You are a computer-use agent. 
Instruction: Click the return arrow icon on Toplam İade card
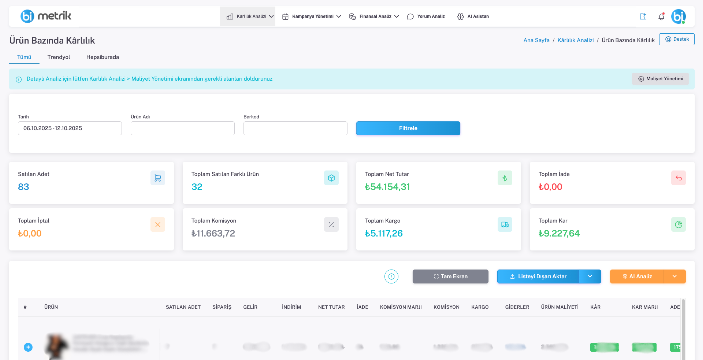(x=678, y=178)
